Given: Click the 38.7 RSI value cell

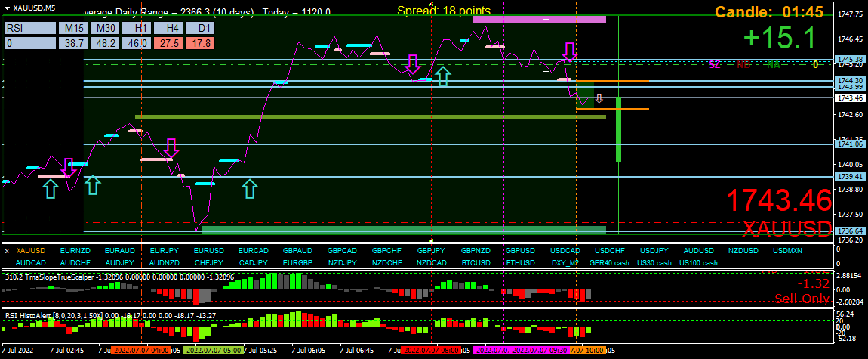Looking at the screenshot, I should click(x=74, y=43).
